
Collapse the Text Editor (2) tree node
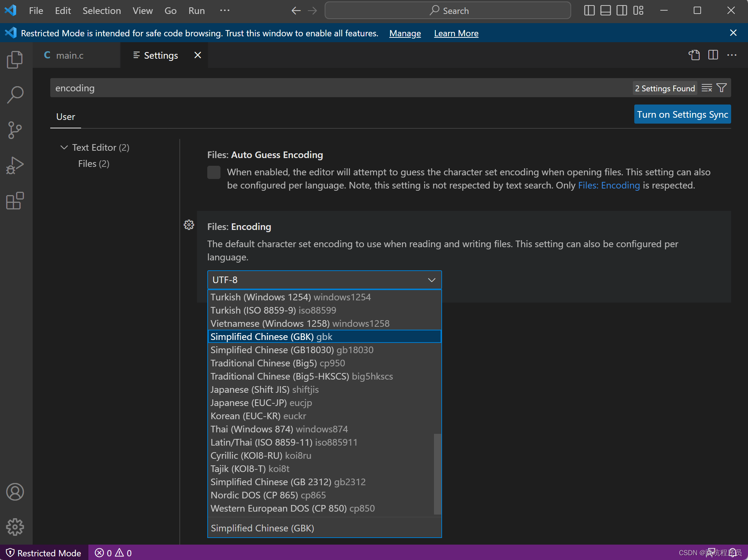tap(64, 147)
